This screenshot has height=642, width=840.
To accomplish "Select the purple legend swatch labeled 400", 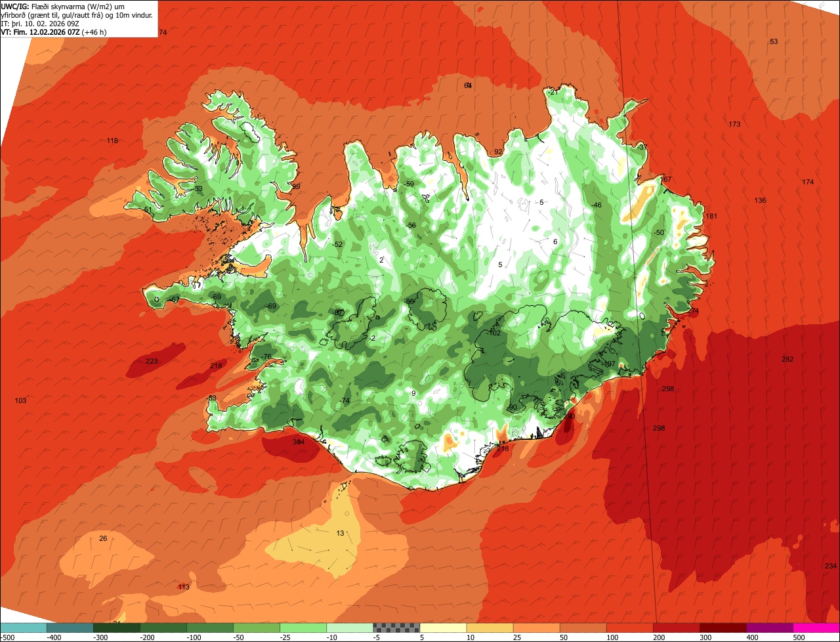I will click(x=768, y=628).
